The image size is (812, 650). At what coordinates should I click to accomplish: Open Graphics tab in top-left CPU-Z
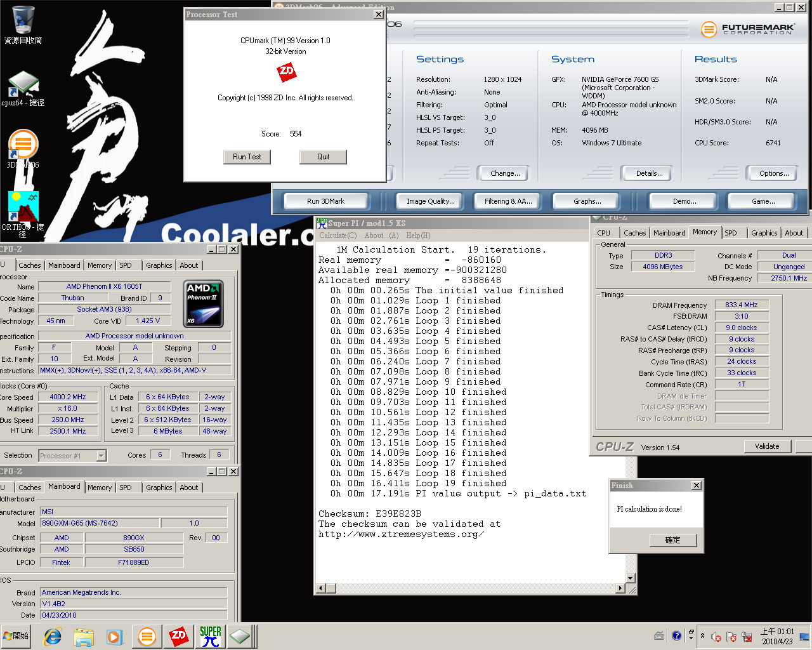pyautogui.click(x=159, y=265)
